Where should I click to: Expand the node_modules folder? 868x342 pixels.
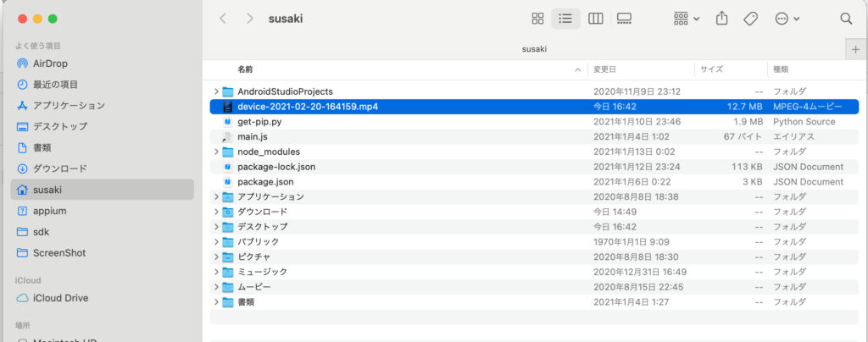coord(216,152)
